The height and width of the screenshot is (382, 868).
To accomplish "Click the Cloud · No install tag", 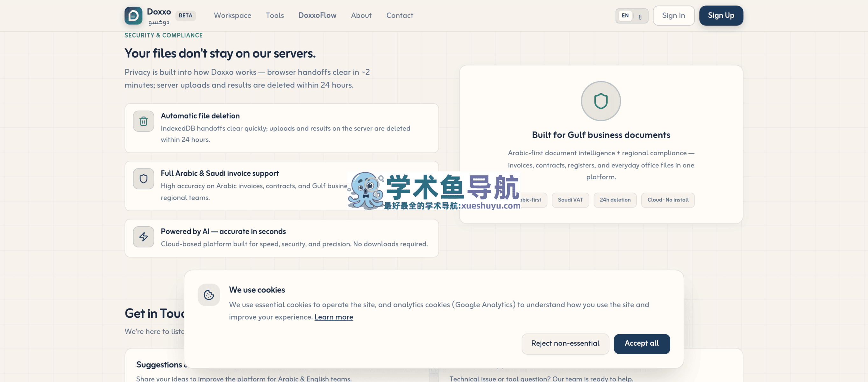I will point(668,200).
